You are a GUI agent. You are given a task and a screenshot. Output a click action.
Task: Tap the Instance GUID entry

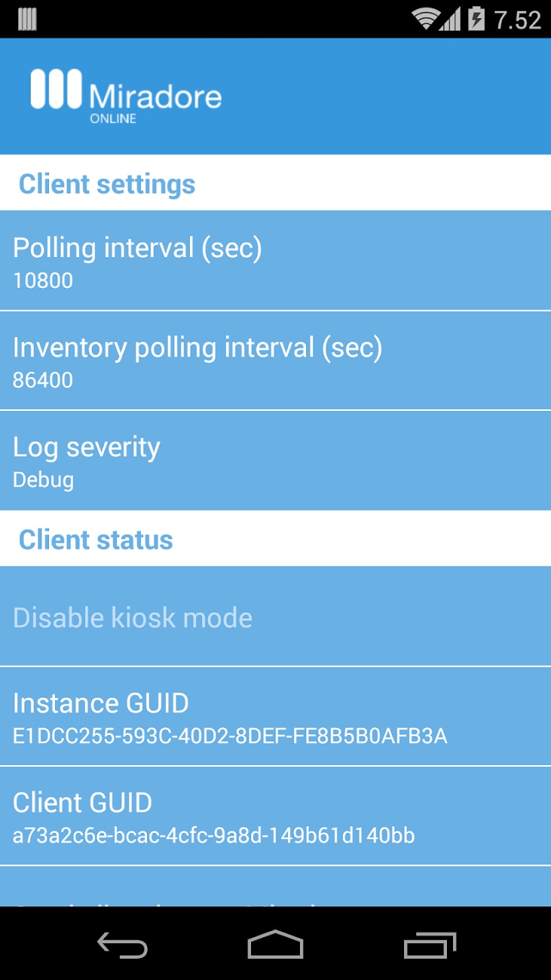tap(275, 717)
